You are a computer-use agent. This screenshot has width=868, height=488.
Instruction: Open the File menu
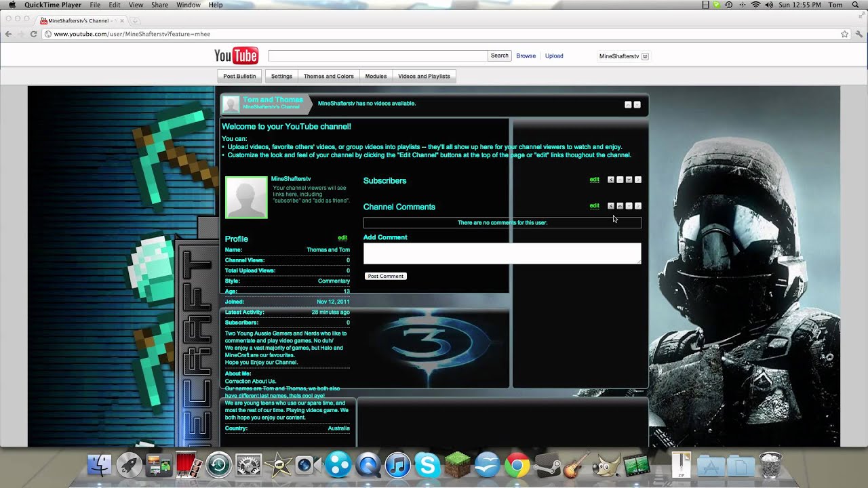pos(95,5)
